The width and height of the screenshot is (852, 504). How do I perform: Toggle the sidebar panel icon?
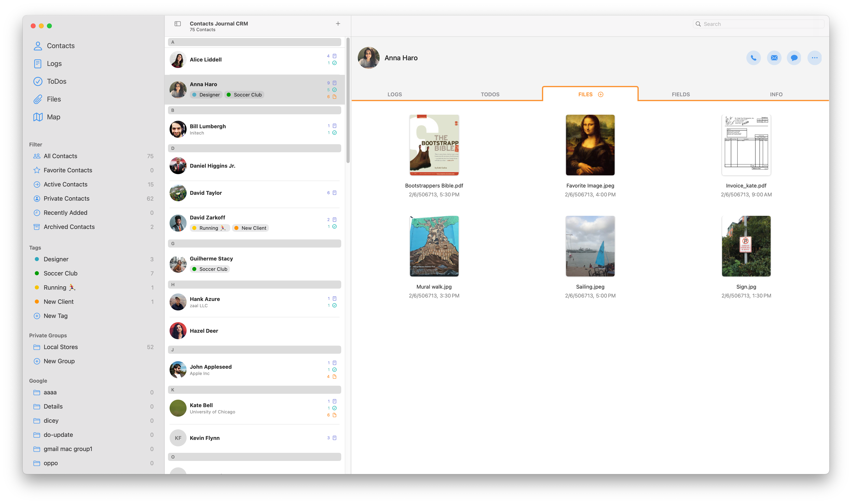tap(177, 24)
